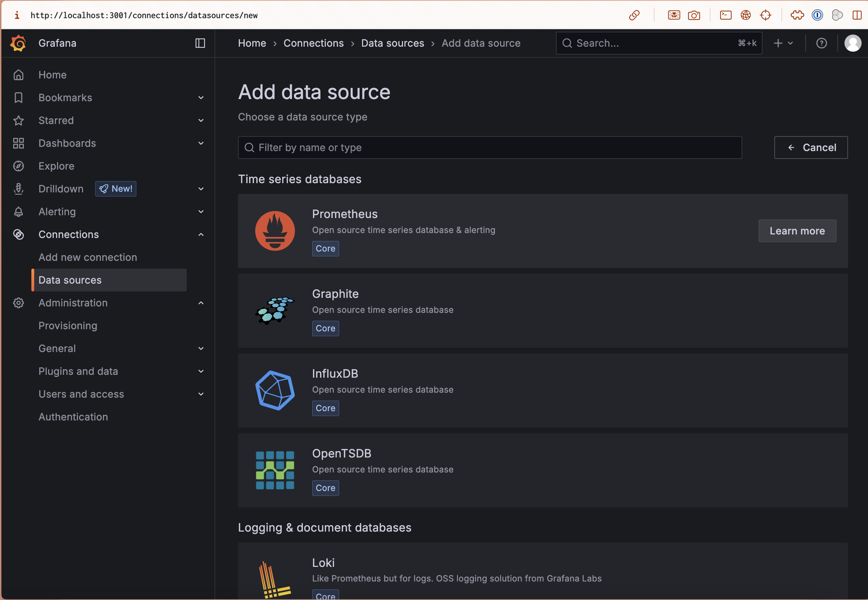Click the Explore compass icon
The height and width of the screenshot is (600, 868).
[19, 166]
